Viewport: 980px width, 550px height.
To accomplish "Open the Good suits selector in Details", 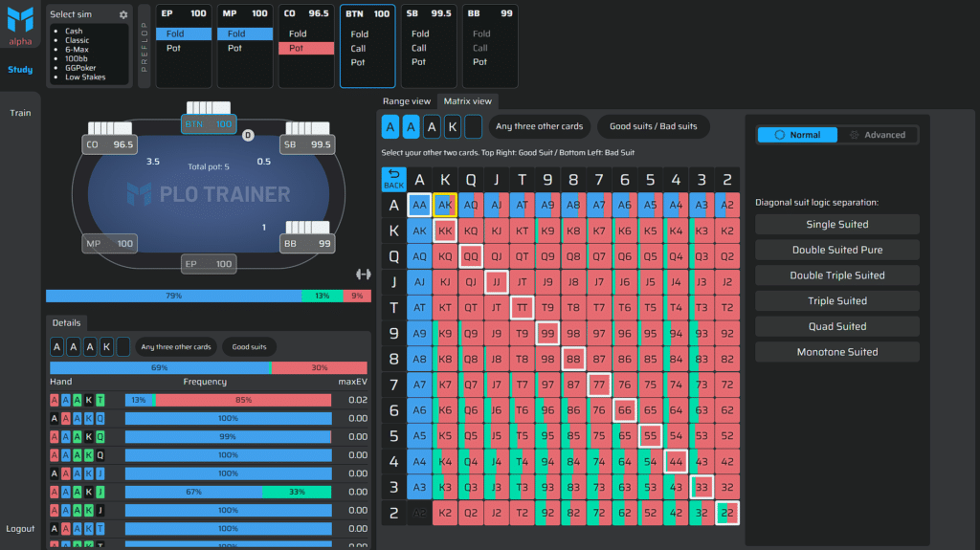I will click(x=249, y=346).
